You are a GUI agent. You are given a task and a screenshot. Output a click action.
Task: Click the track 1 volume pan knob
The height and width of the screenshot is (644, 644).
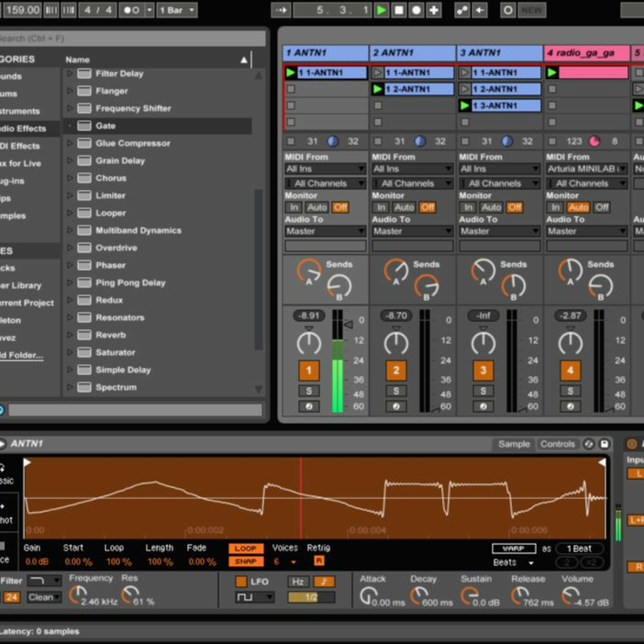click(308, 343)
